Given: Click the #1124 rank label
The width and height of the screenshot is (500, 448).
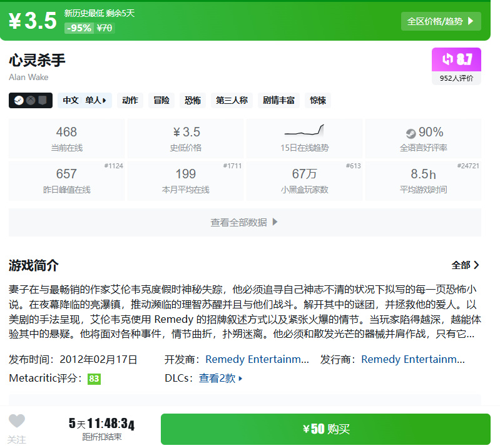Looking at the screenshot, I should click(113, 166).
